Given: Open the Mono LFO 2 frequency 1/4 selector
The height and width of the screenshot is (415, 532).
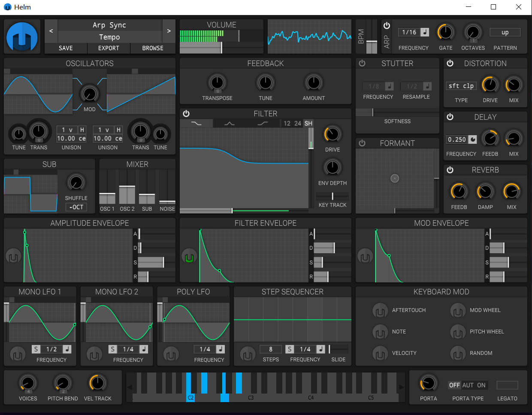Looking at the screenshot, I should 128,349.
